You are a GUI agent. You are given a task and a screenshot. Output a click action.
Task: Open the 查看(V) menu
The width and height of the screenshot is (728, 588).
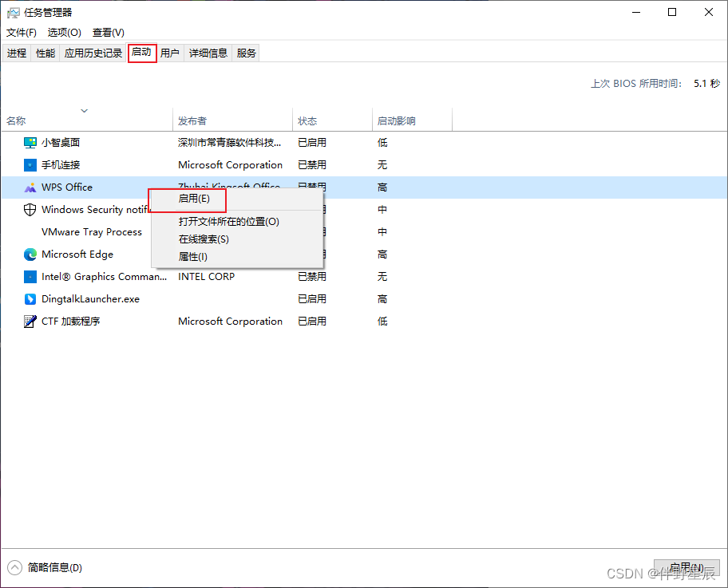point(109,33)
